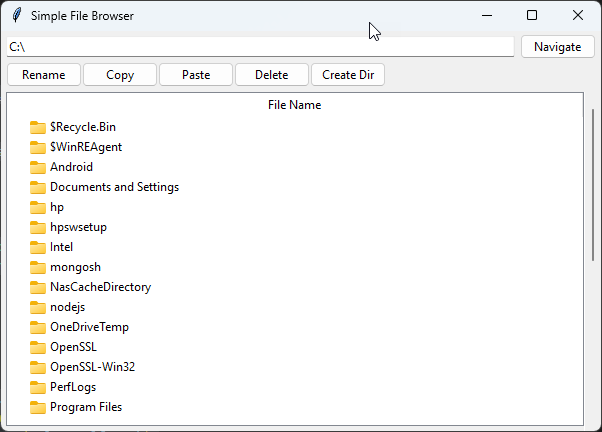The image size is (602, 432).
Task: Click the Navigate button
Action: pyautogui.click(x=557, y=47)
